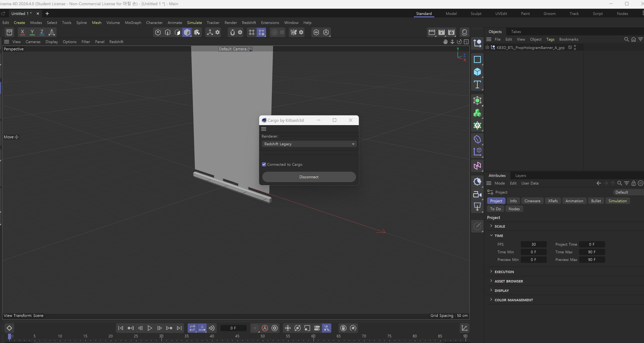The image size is (644, 343).
Task: Switch to the Takes tab
Action: click(x=516, y=31)
